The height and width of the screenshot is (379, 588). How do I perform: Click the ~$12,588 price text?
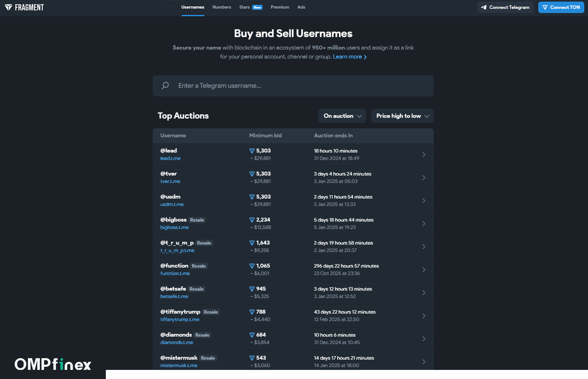pos(261,227)
